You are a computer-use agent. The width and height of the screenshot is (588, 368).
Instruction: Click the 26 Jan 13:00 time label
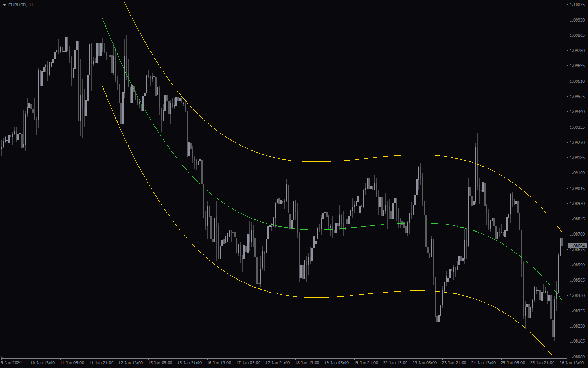572,363
